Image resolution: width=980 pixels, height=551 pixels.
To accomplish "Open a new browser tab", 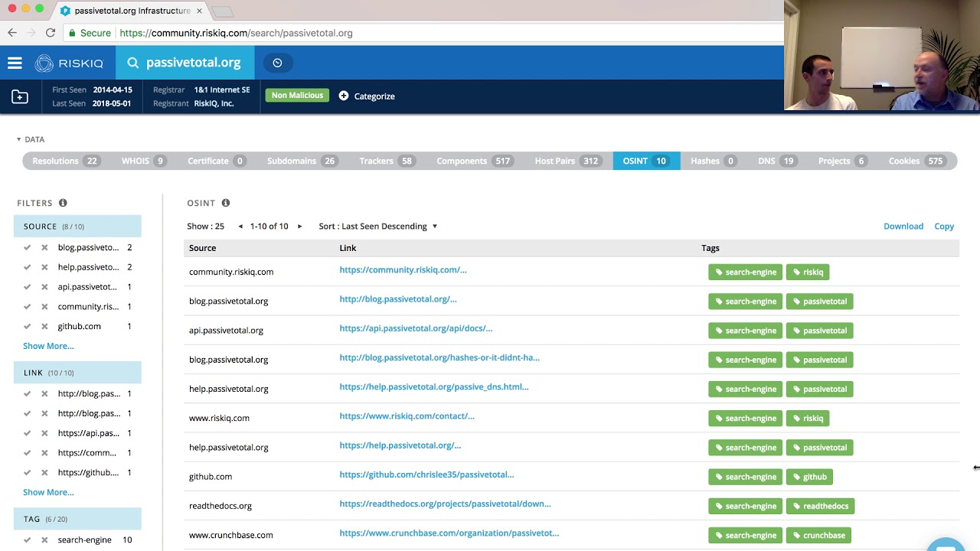I will click(222, 11).
